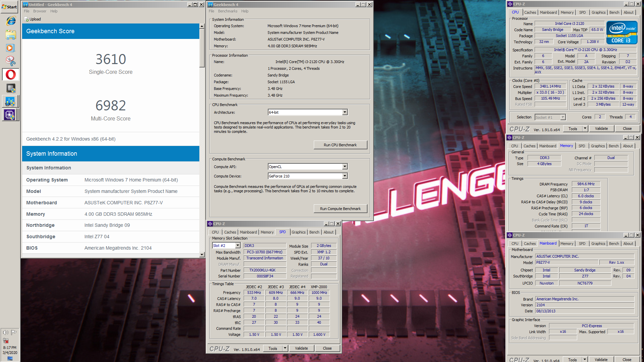Click the 6982 multi-core score
This screenshot has width=644, height=362.
[111, 106]
